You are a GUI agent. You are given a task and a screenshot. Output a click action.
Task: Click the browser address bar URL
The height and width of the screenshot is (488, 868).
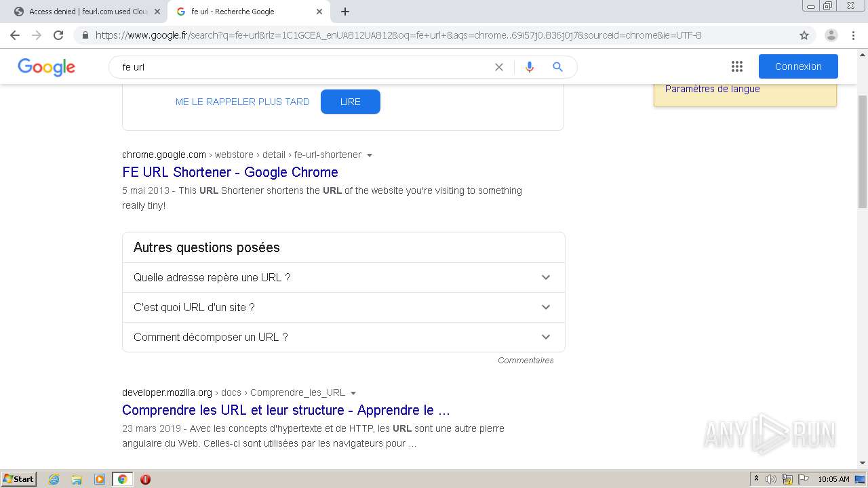click(399, 35)
